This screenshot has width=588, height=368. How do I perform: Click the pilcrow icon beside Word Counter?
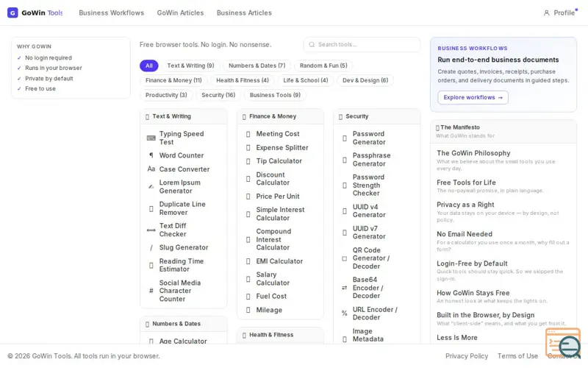(x=151, y=155)
